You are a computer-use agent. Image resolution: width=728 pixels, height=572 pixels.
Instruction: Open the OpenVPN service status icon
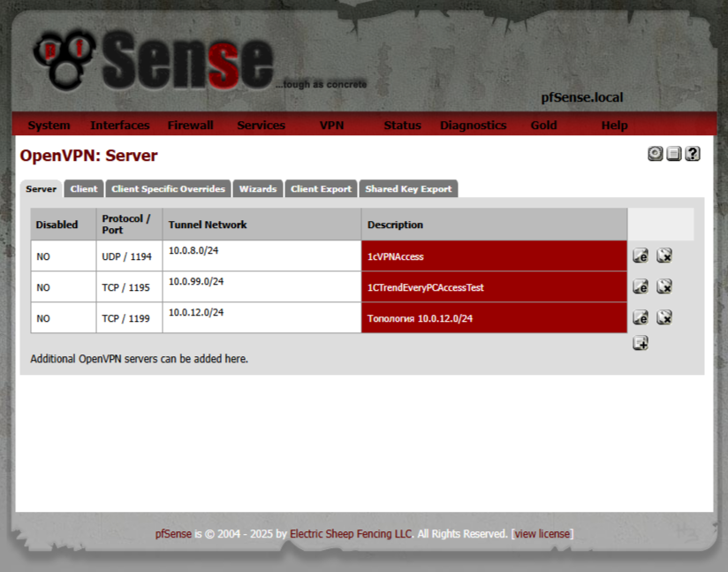click(x=655, y=154)
